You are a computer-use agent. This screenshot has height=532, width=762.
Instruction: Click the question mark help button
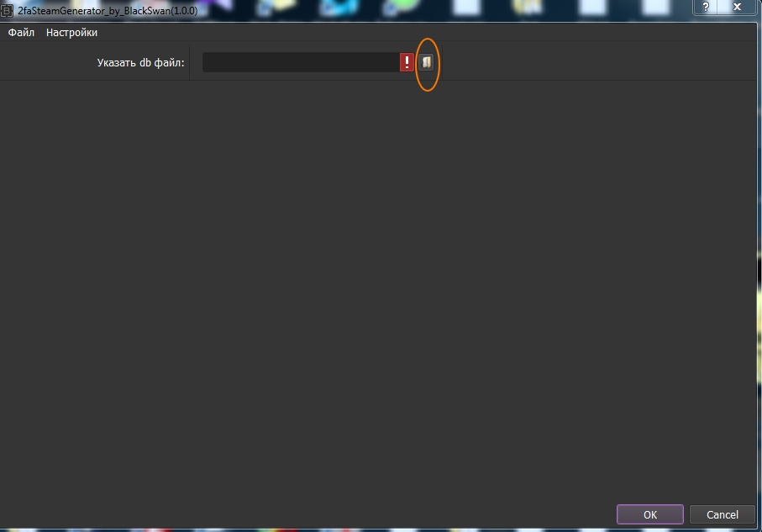click(706, 7)
